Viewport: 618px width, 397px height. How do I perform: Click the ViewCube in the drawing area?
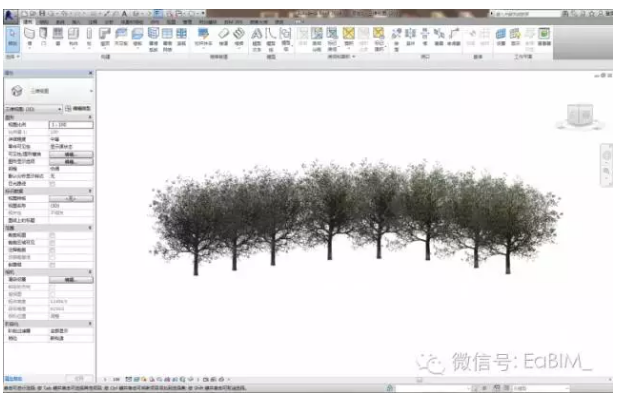(x=580, y=116)
